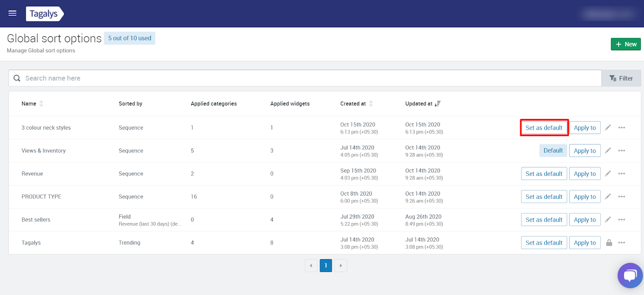Edit 3 colour neck styles pencil icon
The image size is (644, 295).
(608, 128)
